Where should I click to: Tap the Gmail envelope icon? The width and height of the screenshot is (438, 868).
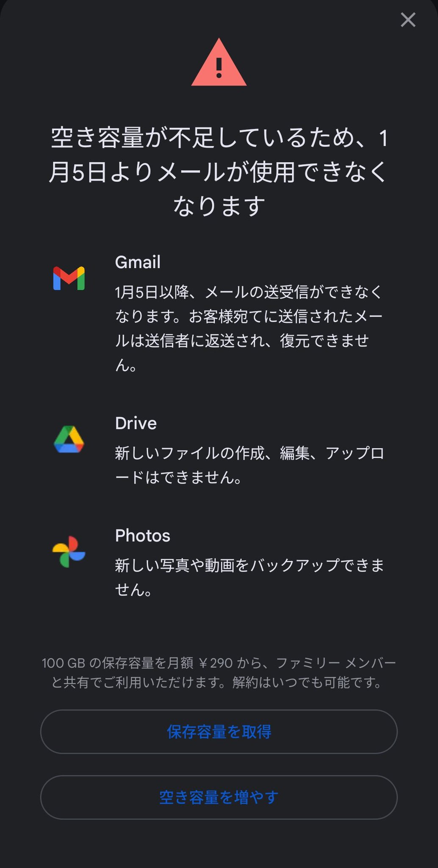pos(69,278)
